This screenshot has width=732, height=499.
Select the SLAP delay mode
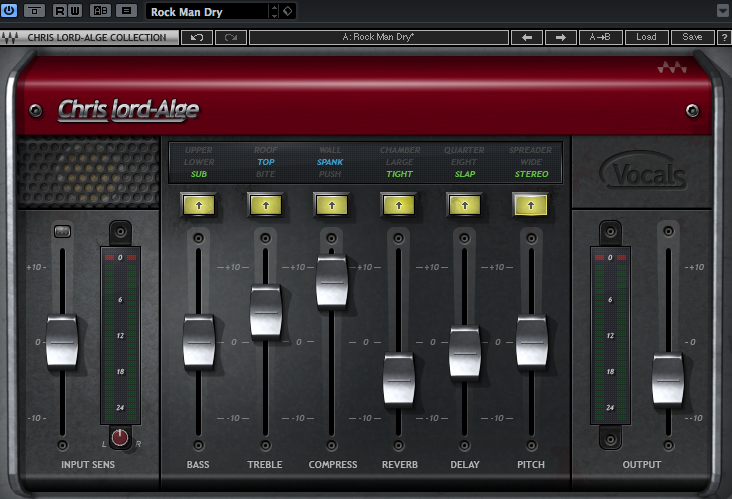465,174
